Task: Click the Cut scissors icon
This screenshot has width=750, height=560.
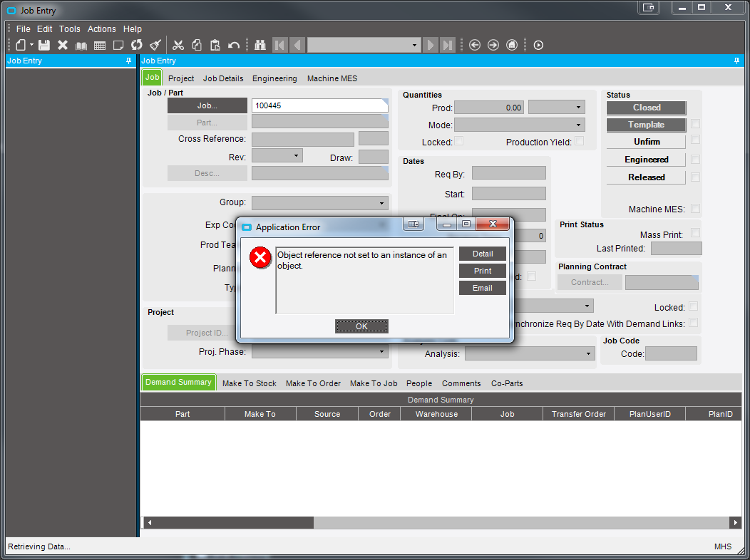Action: click(178, 45)
